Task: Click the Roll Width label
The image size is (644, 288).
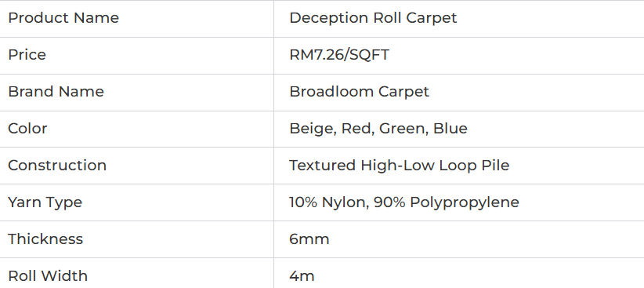Action: pyautogui.click(x=48, y=275)
